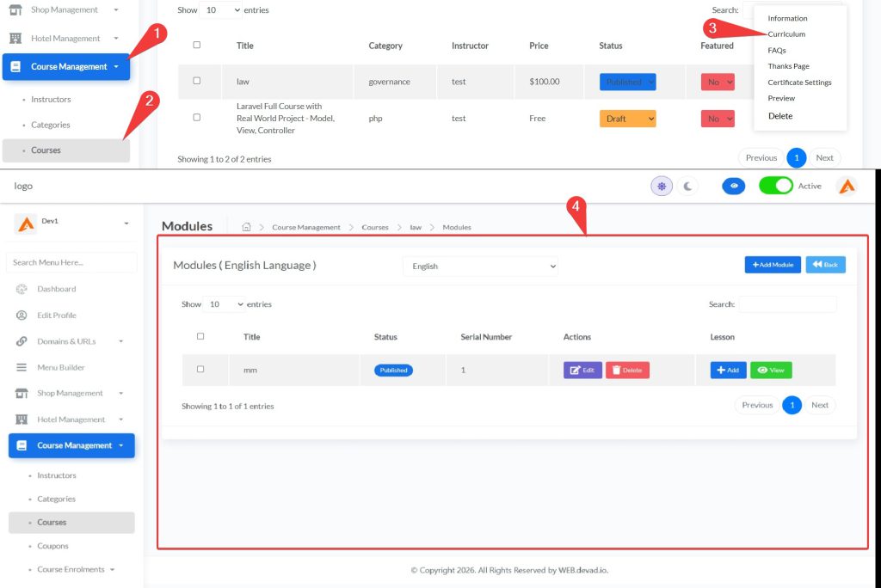Open the user avatar in top right

click(x=847, y=186)
